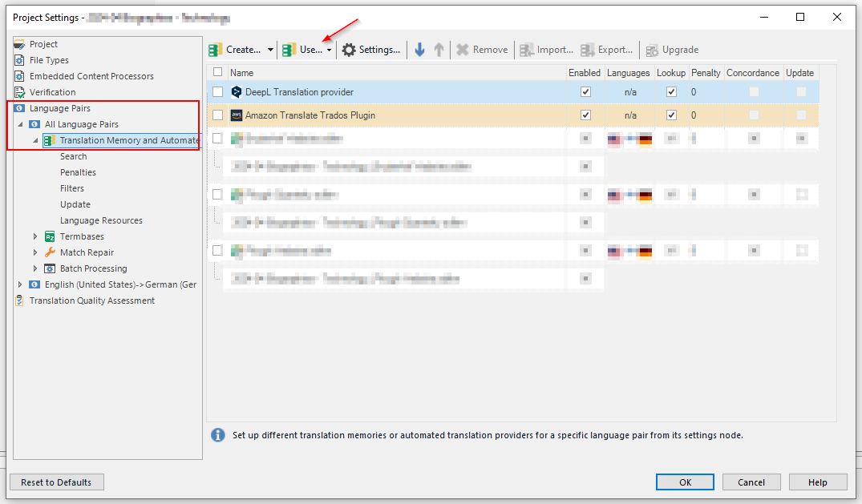Click the Batch Processing node icon

(50, 268)
